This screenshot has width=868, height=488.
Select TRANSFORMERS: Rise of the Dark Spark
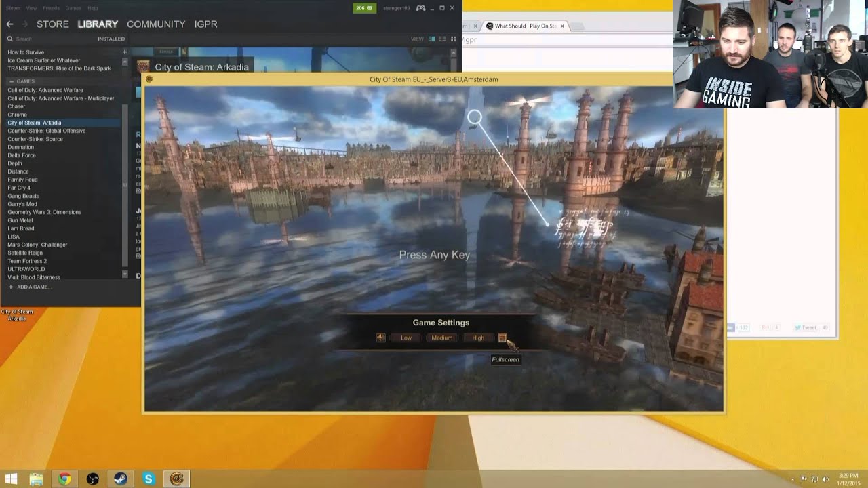point(59,68)
